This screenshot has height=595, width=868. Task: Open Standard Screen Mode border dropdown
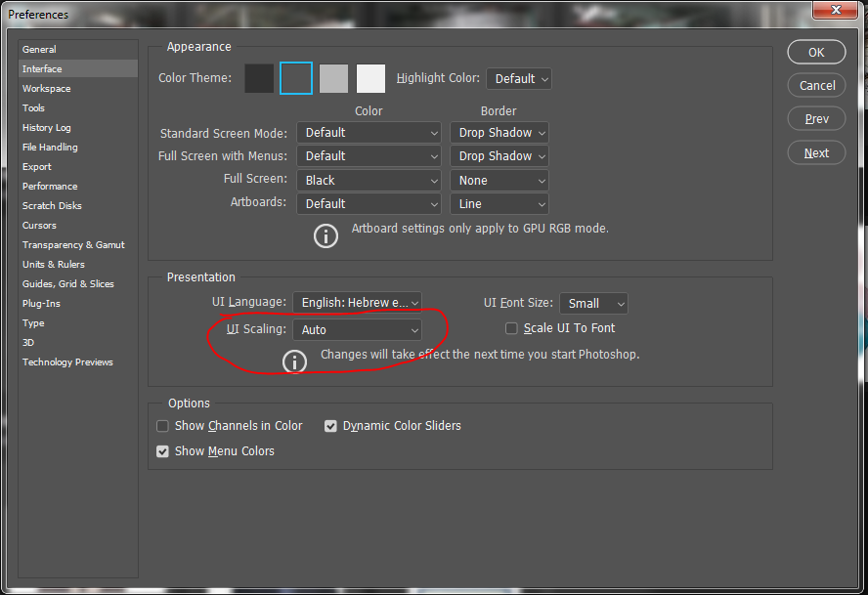tap(499, 133)
